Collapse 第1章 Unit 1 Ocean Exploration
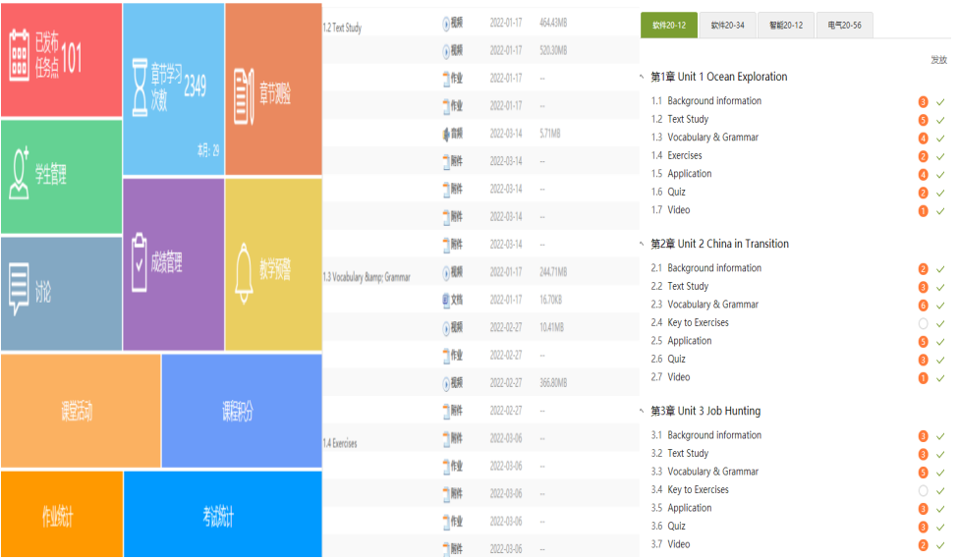 point(642,77)
